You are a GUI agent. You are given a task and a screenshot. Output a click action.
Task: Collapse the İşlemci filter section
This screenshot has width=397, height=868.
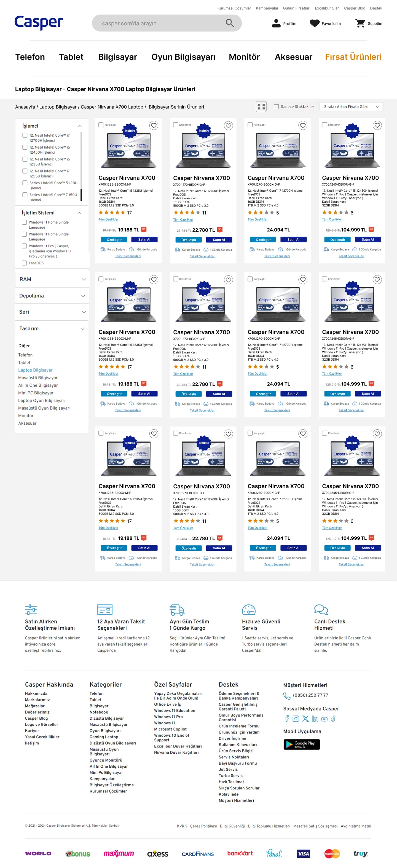pyautogui.click(x=80, y=126)
